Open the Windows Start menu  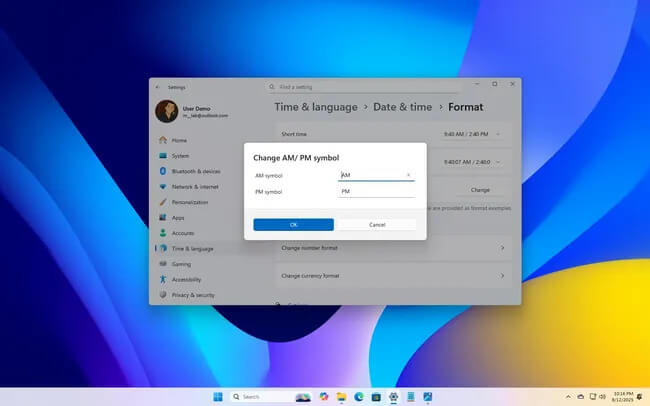tap(218, 396)
